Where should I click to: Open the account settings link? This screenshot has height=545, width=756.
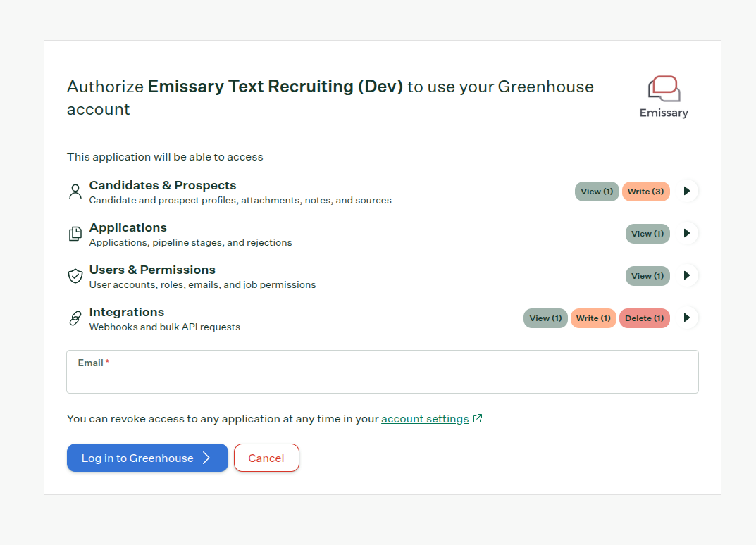[x=425, y=419]
